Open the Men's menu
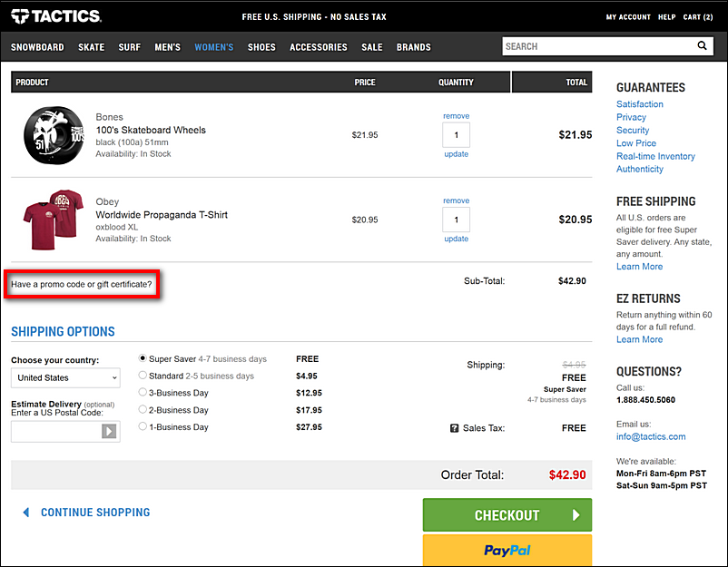This screenshot has height=567, width=728. [x=168, y=47]
